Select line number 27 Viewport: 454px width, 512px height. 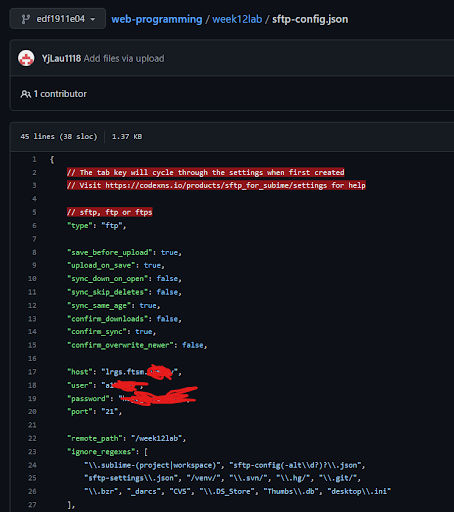32,505
